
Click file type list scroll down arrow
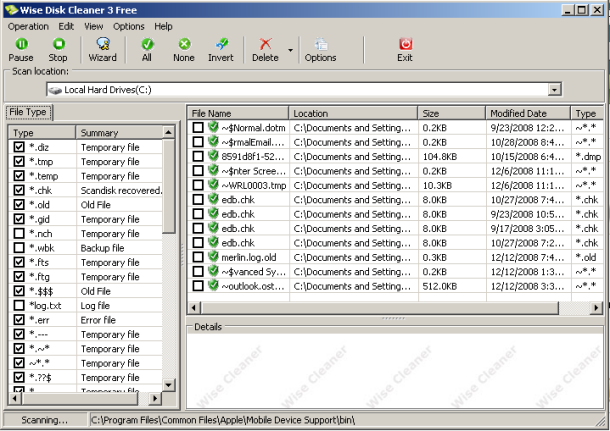click(x=168, y=385)
